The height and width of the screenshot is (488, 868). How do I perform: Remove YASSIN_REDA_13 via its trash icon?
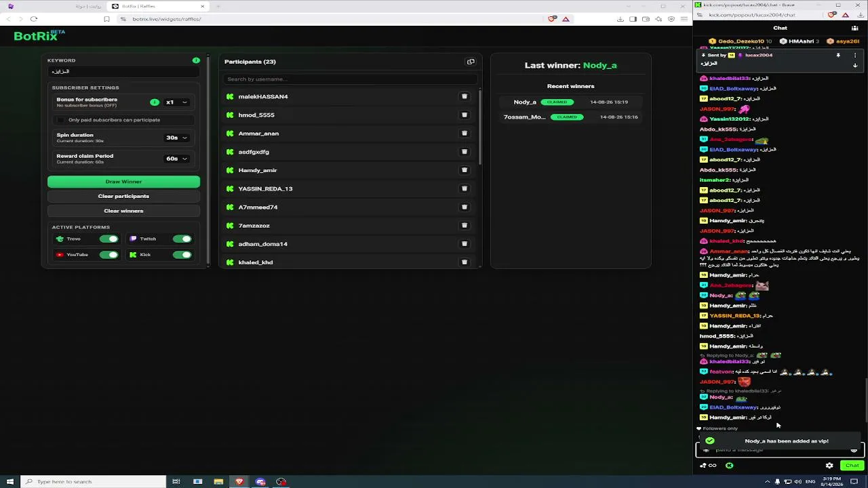465,188
